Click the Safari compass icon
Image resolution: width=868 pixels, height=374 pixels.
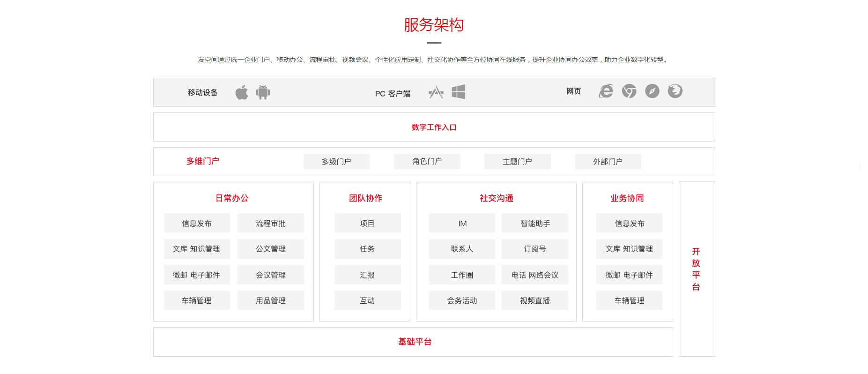652,91
